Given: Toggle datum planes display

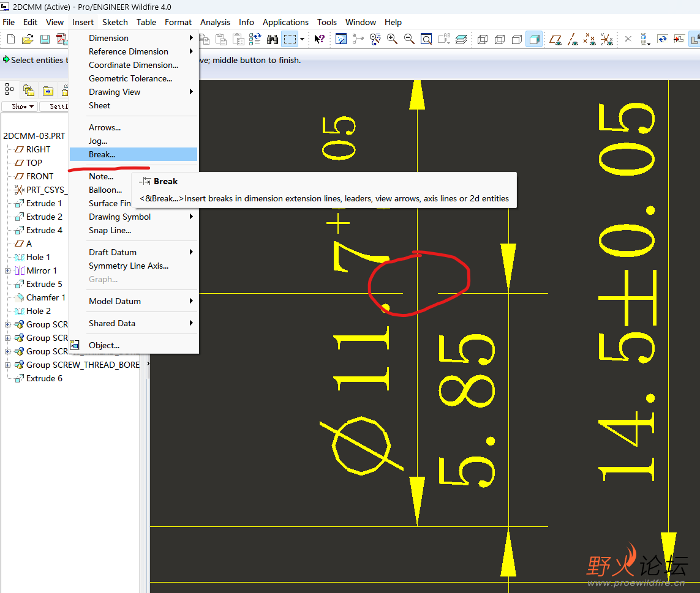Looking at the screenshot, I should point(555,39).
